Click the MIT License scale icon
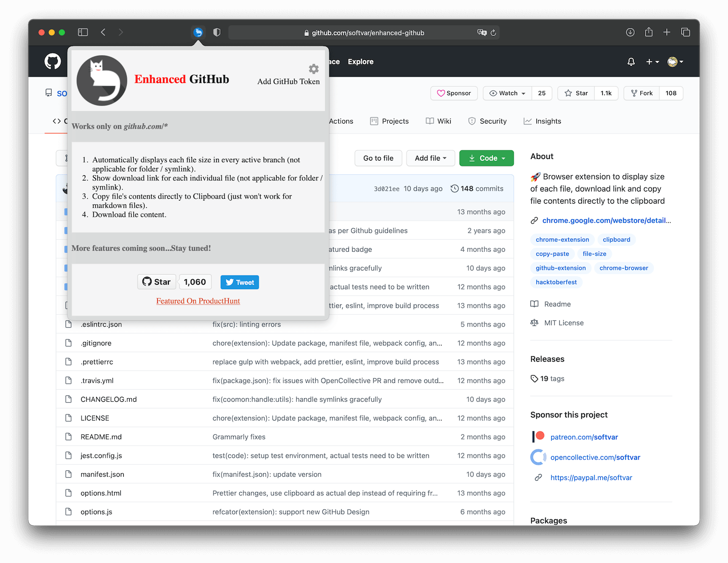 (534, 323)
